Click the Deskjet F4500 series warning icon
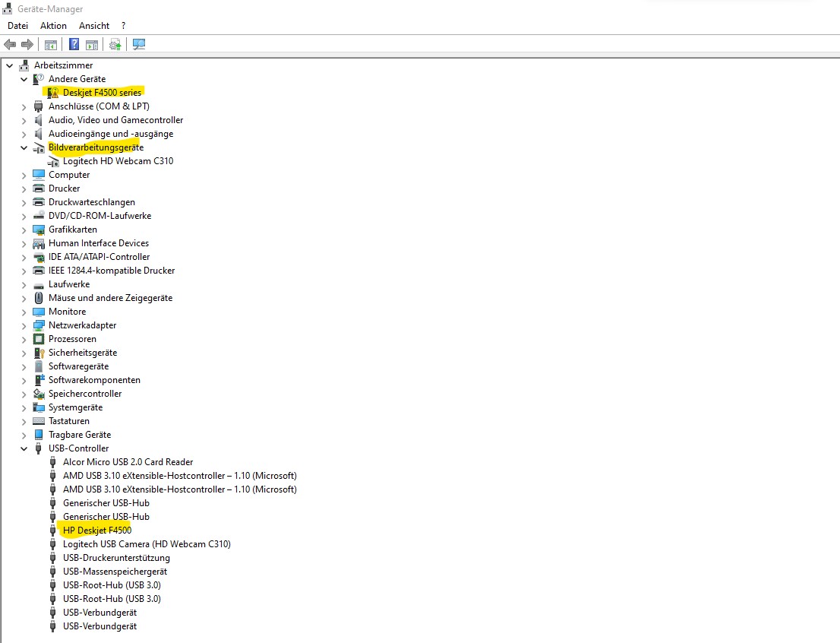The image size is (840, 643). (52, 93)
